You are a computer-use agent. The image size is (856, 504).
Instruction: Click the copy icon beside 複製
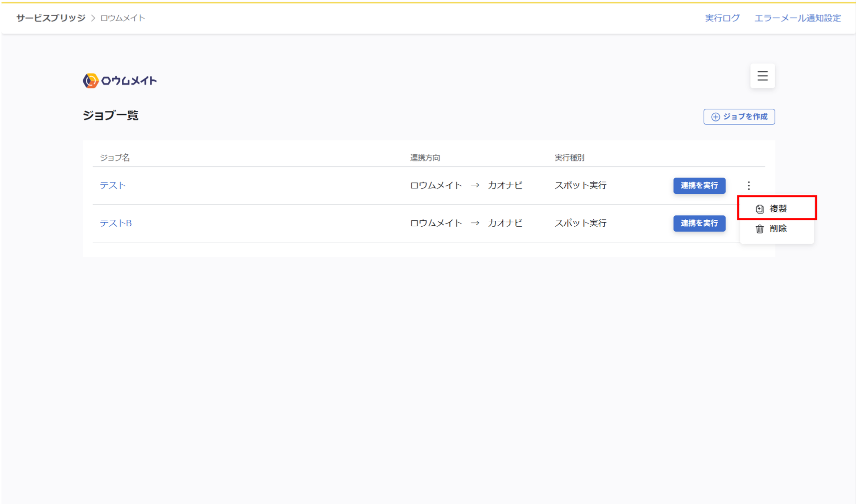coord(760,209)
